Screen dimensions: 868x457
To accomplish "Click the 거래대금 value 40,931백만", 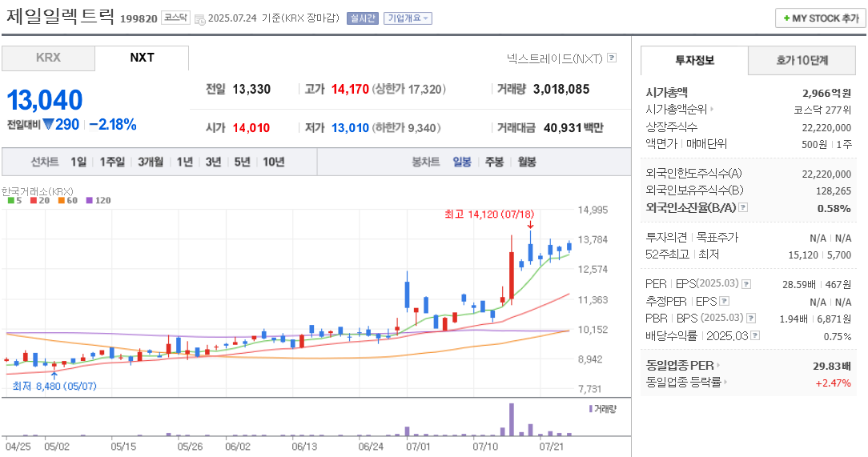I will point(573,128).
